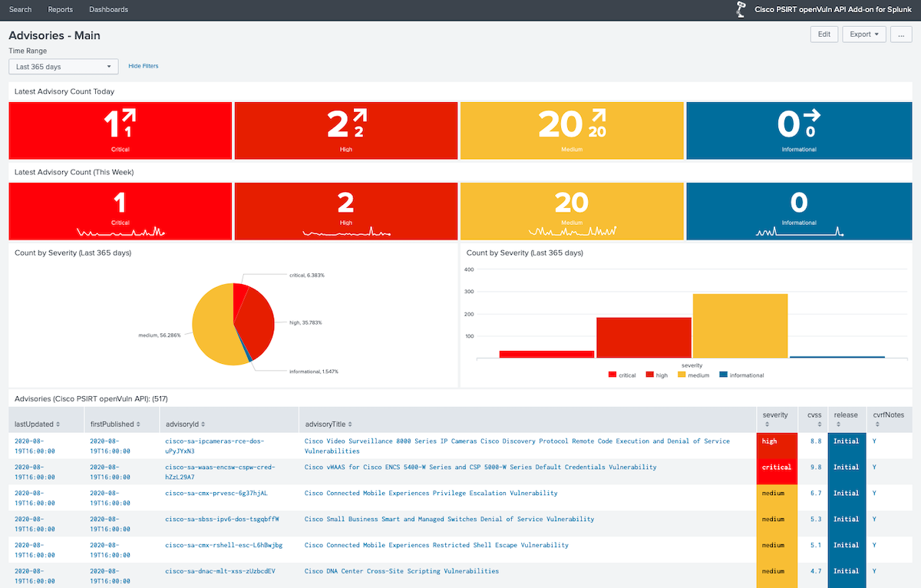Click the flat trend arrow on today's Informational tile
The width and height of the screenshot is (921, 588).
point(812,115)
